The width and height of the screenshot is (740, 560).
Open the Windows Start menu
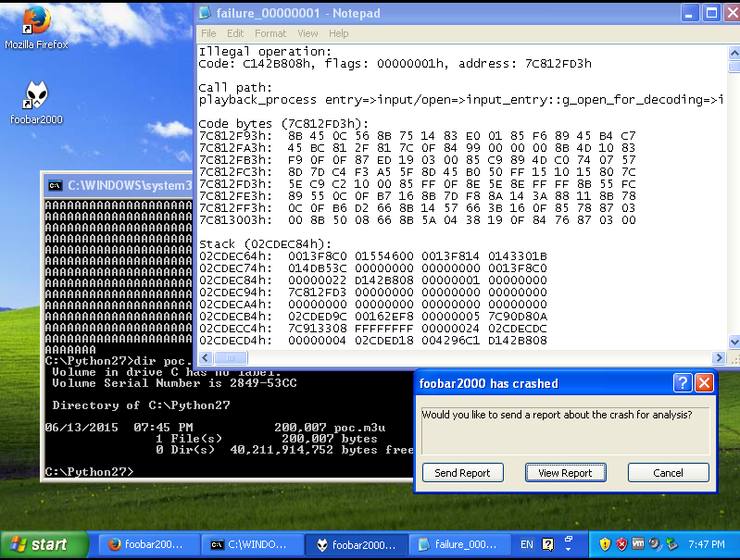pos(44,545)
